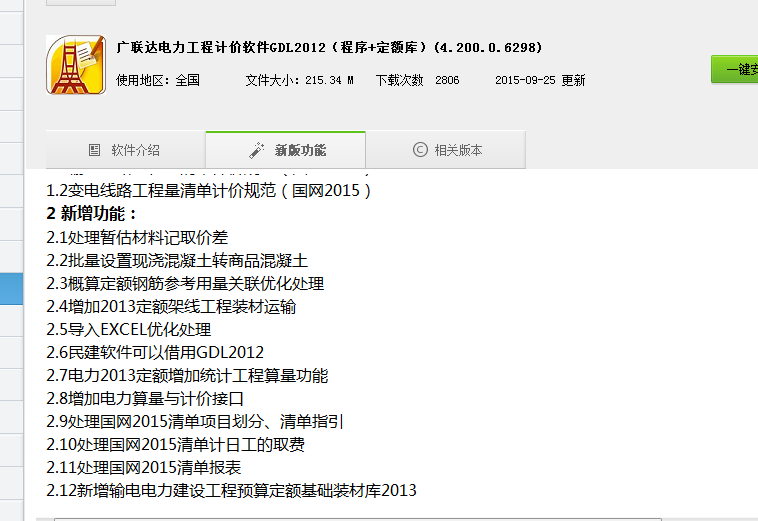758x521 pixels.
Task: Click line 2.10处理国网2015清单计日工的取费
Action: click(x=175, y=445)
